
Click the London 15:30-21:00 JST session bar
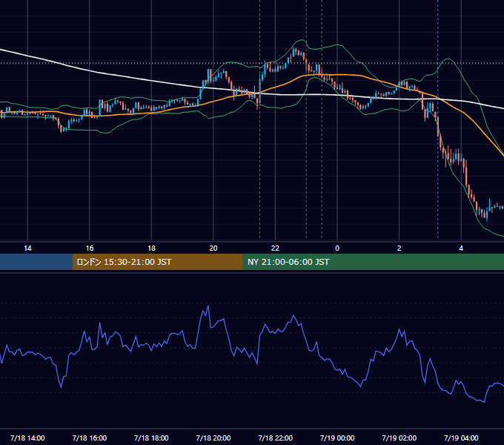(x=157, y=262)
